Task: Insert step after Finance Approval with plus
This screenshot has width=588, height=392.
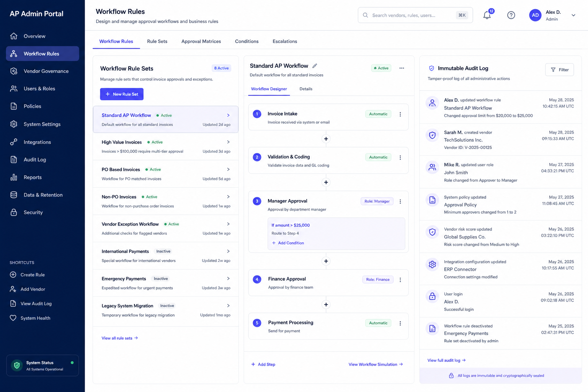Action: point(326,305)
